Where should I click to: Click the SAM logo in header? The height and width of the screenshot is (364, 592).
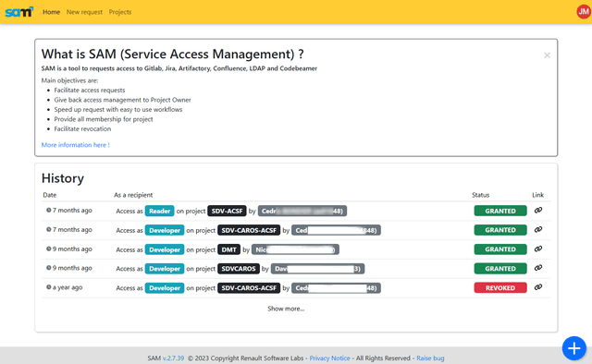pyautogui.click(x=18, y=12)
